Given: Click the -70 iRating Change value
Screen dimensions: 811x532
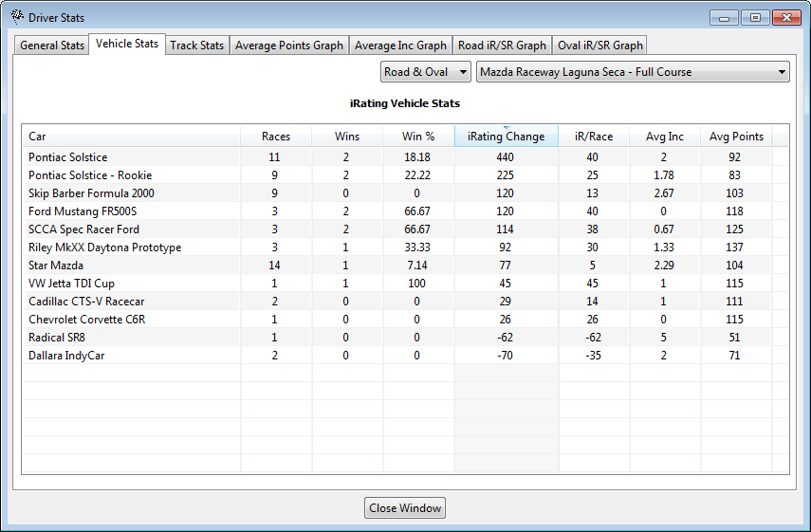Looking at the screenshot, I should (505, 356).
